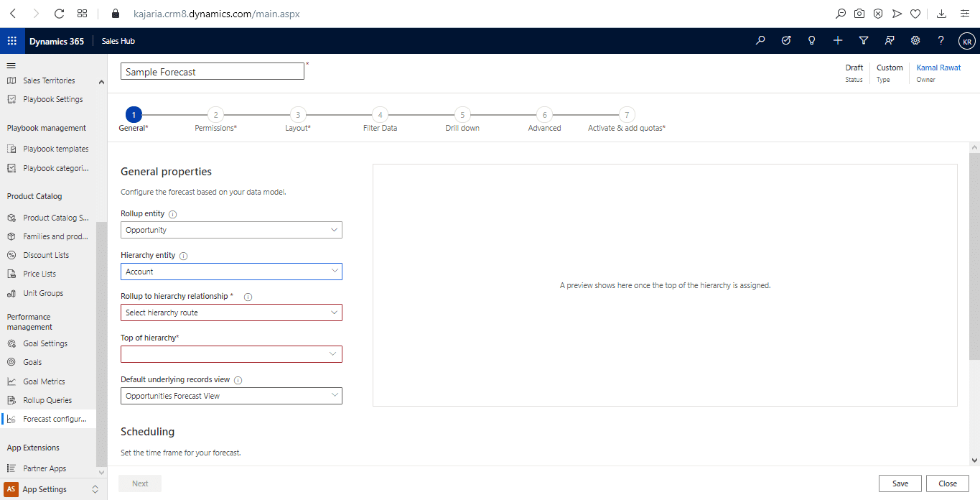Open the task flow target icon

click(786, 41)
